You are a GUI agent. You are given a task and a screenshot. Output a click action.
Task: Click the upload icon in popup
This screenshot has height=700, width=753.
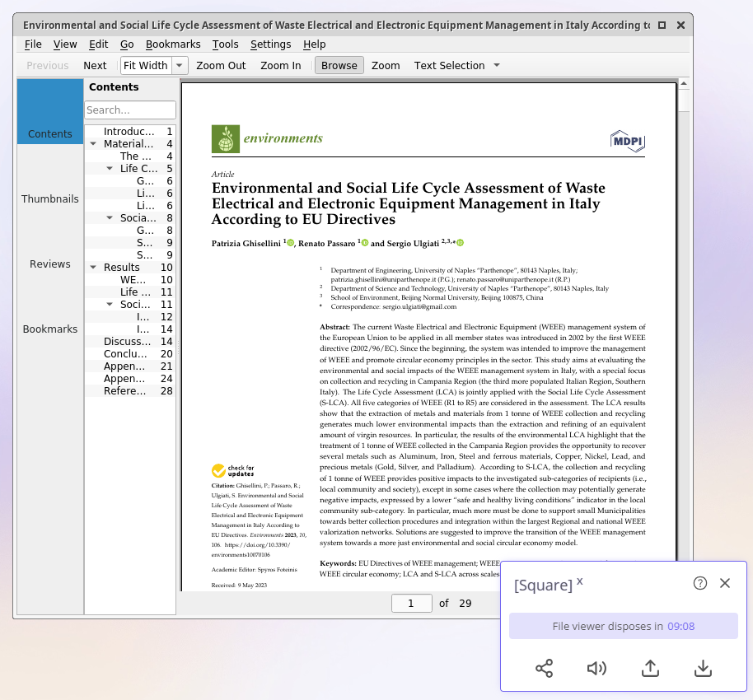(x=650, y=669)
